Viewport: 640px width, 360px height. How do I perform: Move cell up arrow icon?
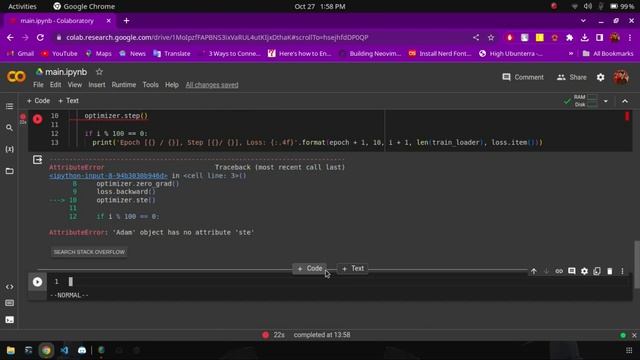click(x=533, y=271)
